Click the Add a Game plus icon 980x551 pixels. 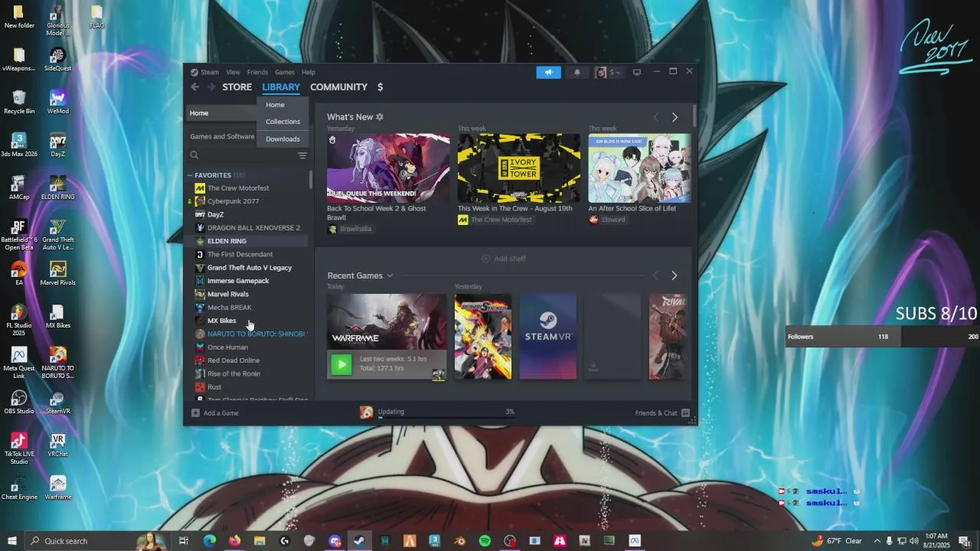[195, 413]
